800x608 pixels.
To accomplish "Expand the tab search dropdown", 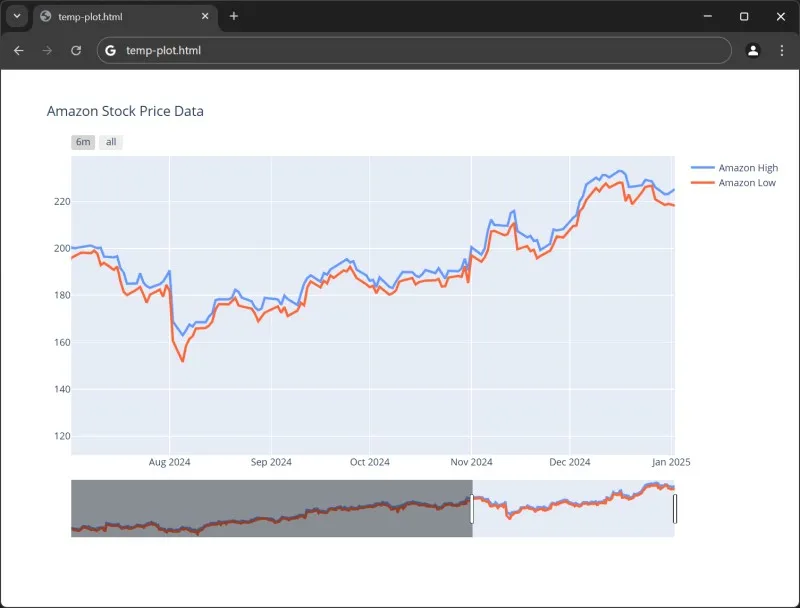I will pos(17,16).
